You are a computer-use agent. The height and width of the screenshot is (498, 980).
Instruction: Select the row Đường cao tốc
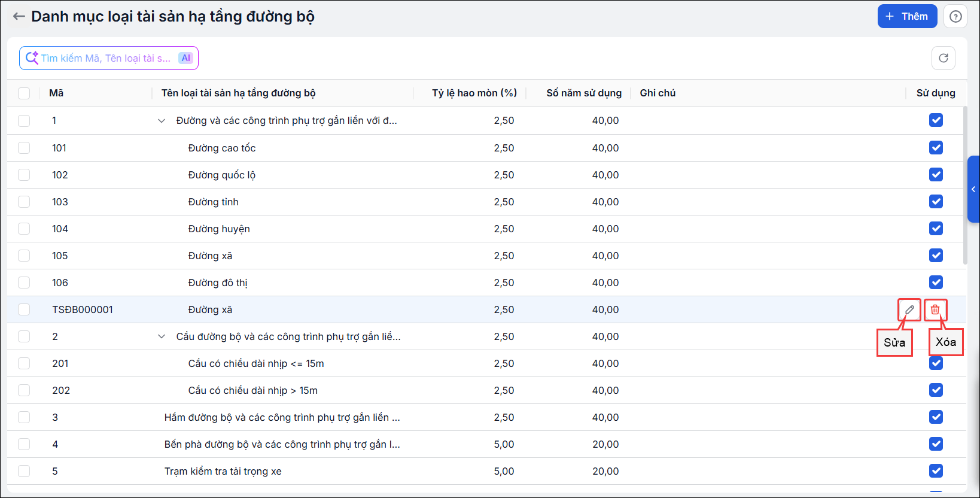coord(487,148)
